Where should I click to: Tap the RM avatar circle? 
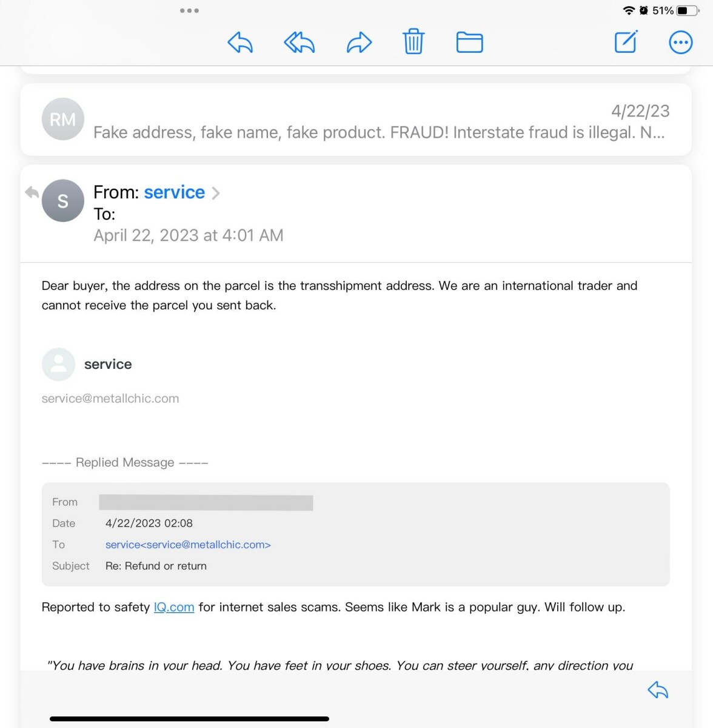[62, 120]
